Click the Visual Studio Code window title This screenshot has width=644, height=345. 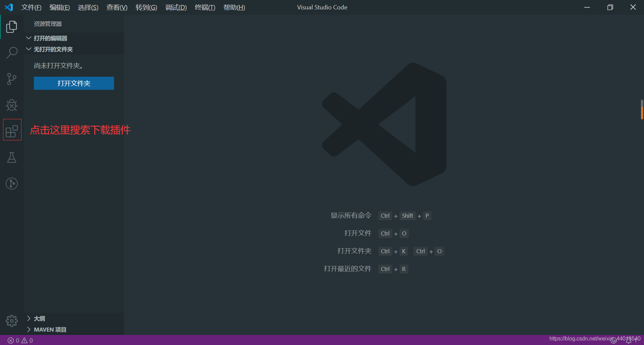(322, 7)
